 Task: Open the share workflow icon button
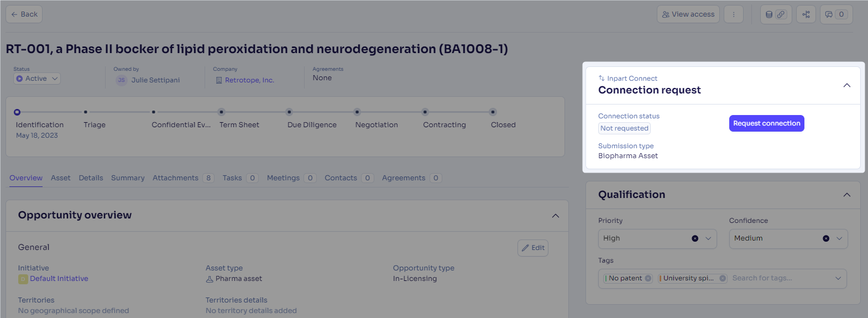tap(806, 14)
